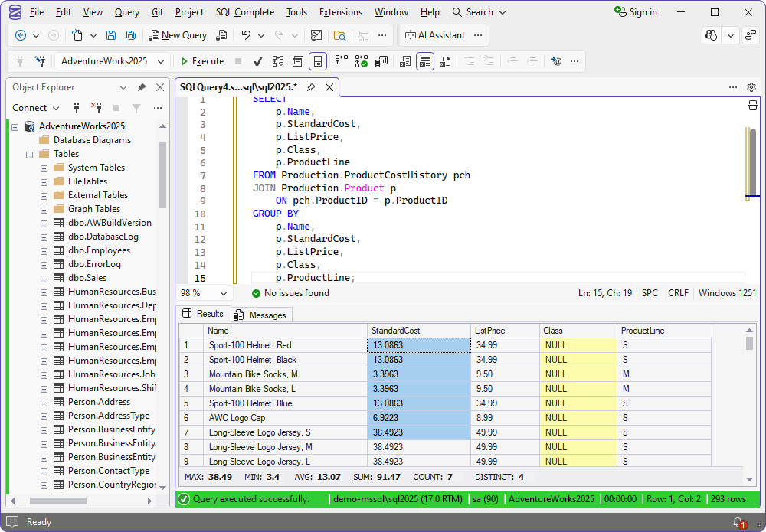Select the StandardCost column header

pos(418,331)
